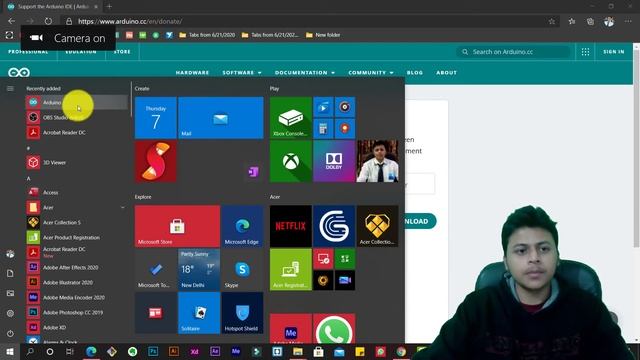Open Xbox Console Companion tile
Image resolution: width=640 pixels, height=360 pixels.
(x=291, y=118)
